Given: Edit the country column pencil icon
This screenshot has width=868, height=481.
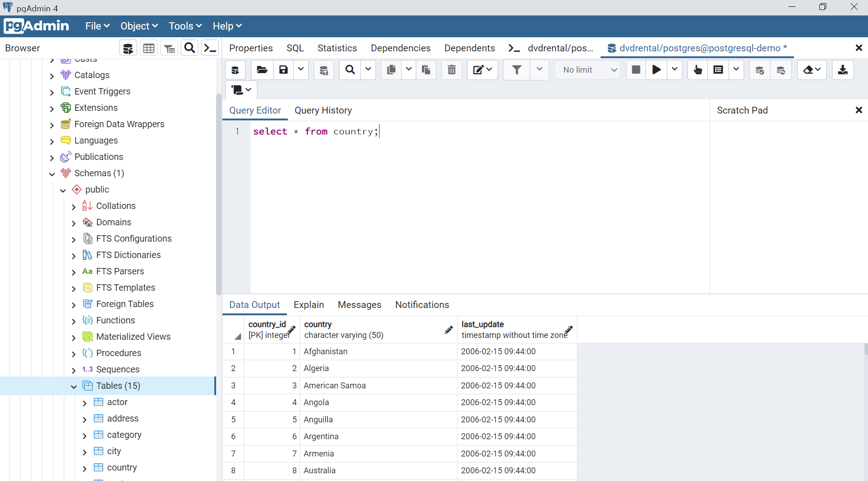Looking at the screenshot, I should 449,330.
